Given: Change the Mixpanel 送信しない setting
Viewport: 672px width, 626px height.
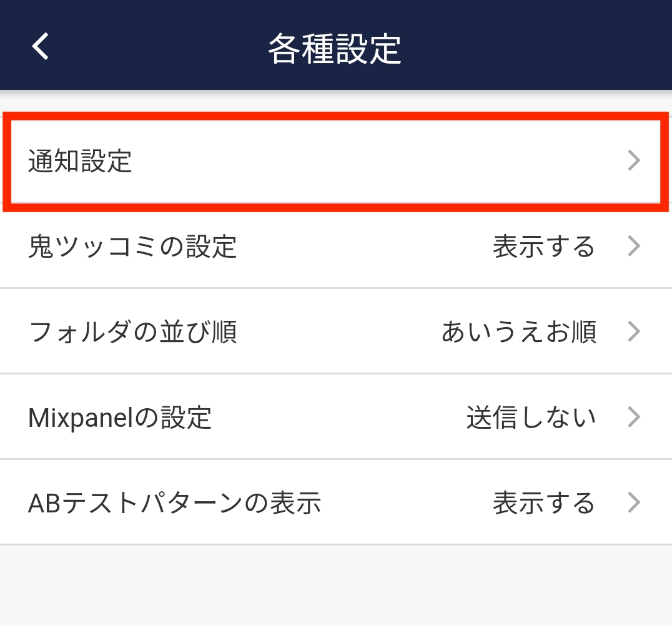Looking at the screenshot, I should (x=531, y=417).
